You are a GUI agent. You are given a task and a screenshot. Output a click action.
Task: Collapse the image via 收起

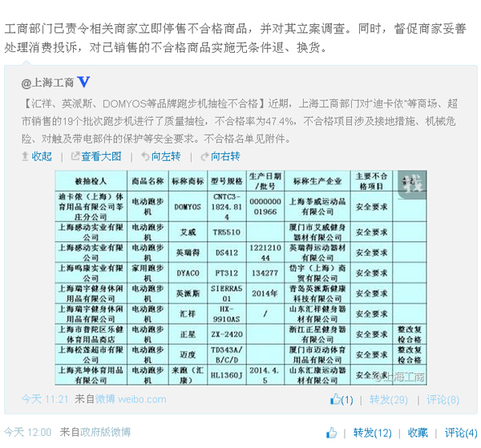point(42,156)
